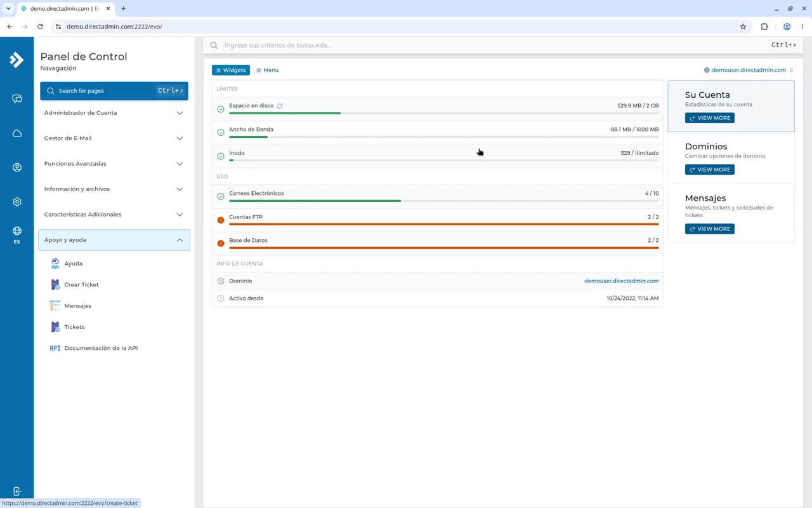Screen dimensions: 812x508
Task: Click the Cuentas FTP usage bar
Action: point(443,224)
